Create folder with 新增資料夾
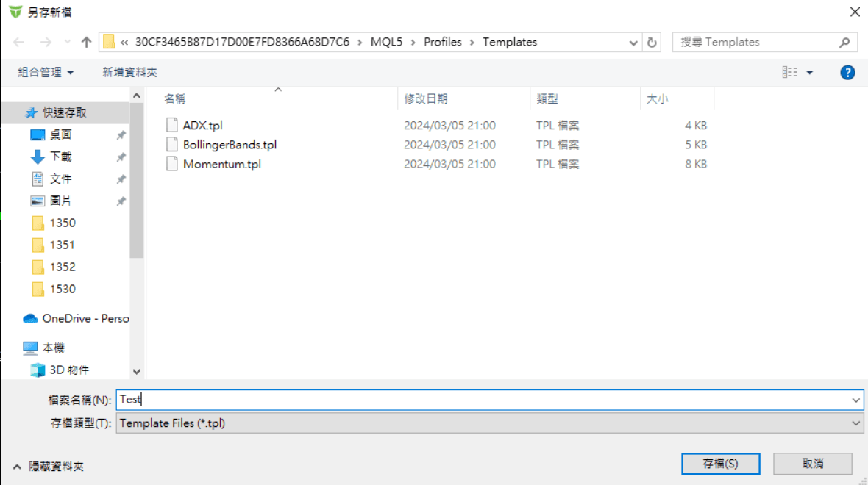This screenshot has height=485, width=868. pos(129,73)
